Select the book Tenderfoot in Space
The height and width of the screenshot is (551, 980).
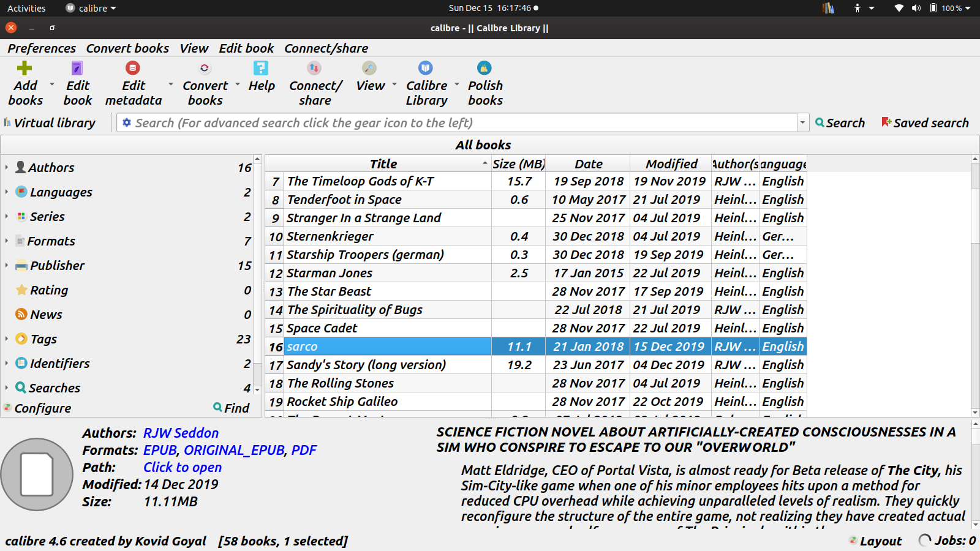[344, 200]
